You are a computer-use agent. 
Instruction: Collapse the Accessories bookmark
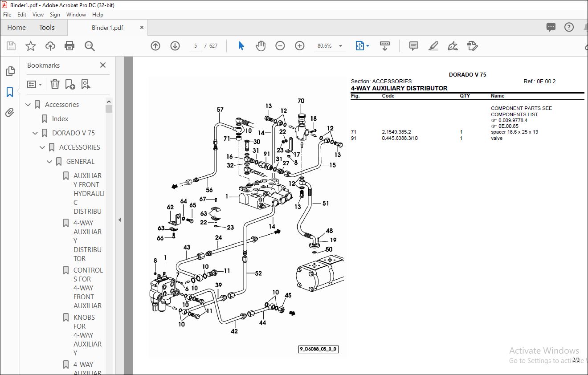click(29, 105)
